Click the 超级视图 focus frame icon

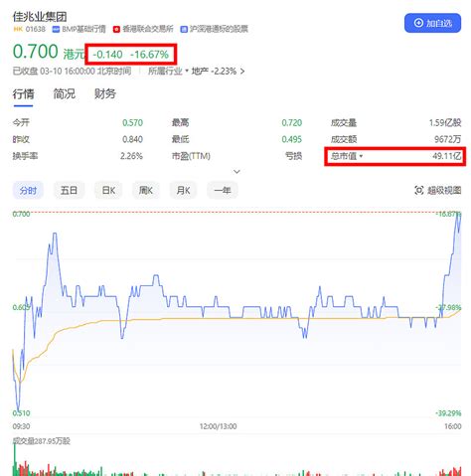419,191
